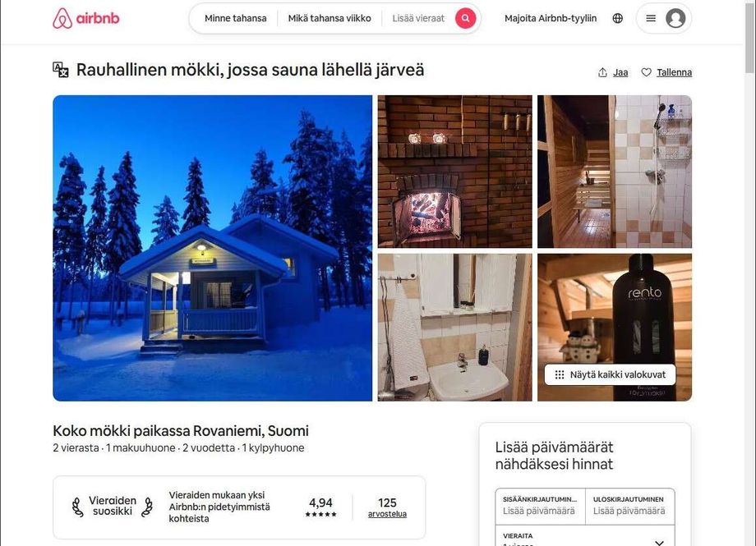This screenshot has width=756, height=546.
Task: Click the share arrow icon next to Jaa
Action: tap(602, 72)
